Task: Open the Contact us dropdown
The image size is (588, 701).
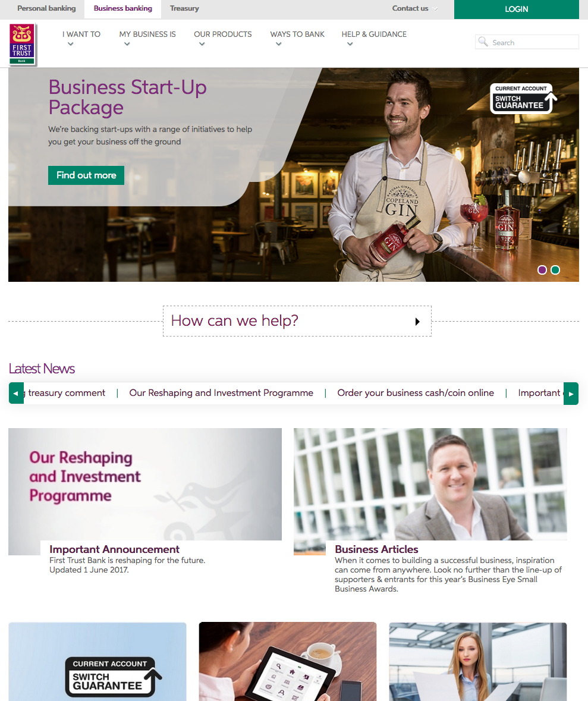Action: click(x=415, y=8)
